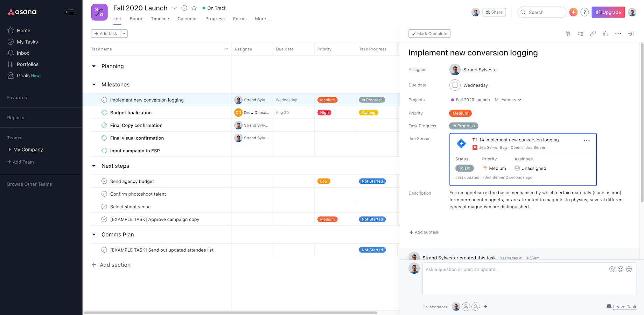
Task: Add a collaborator with plus icon
Action: coord(485,307)
